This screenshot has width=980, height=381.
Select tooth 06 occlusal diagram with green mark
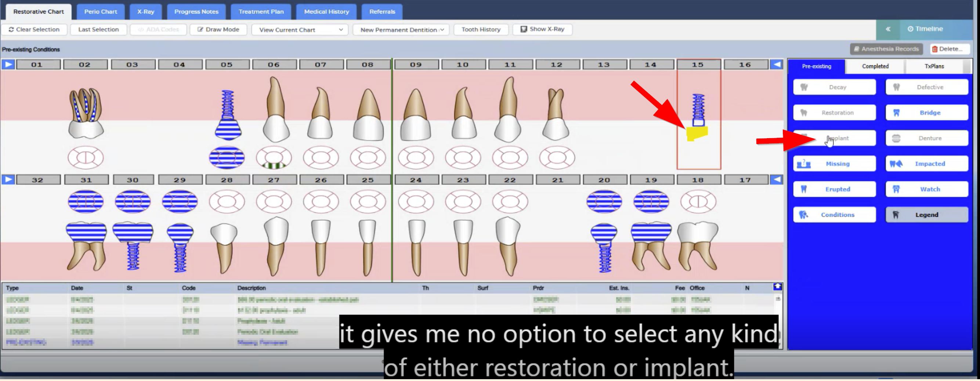[274, 158]
